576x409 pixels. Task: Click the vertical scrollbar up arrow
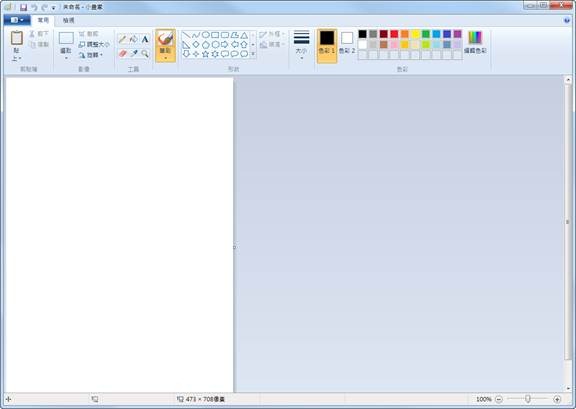tap(568, 79)
